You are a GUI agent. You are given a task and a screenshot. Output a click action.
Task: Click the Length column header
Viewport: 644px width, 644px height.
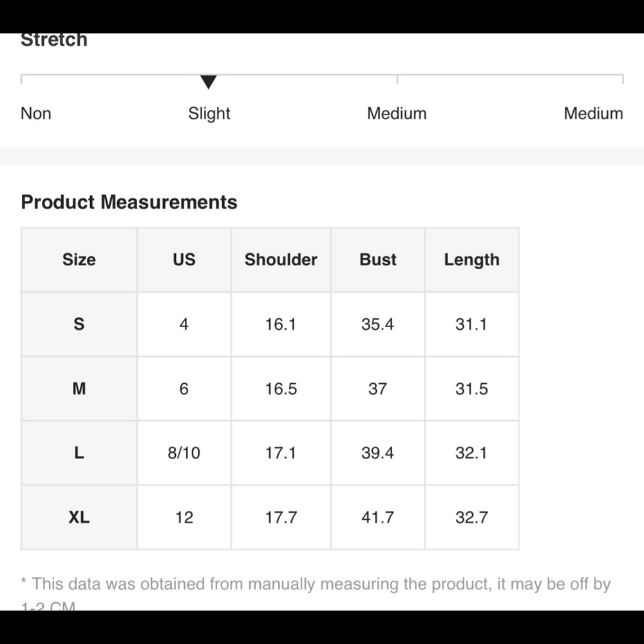click(x=472, y=260)
